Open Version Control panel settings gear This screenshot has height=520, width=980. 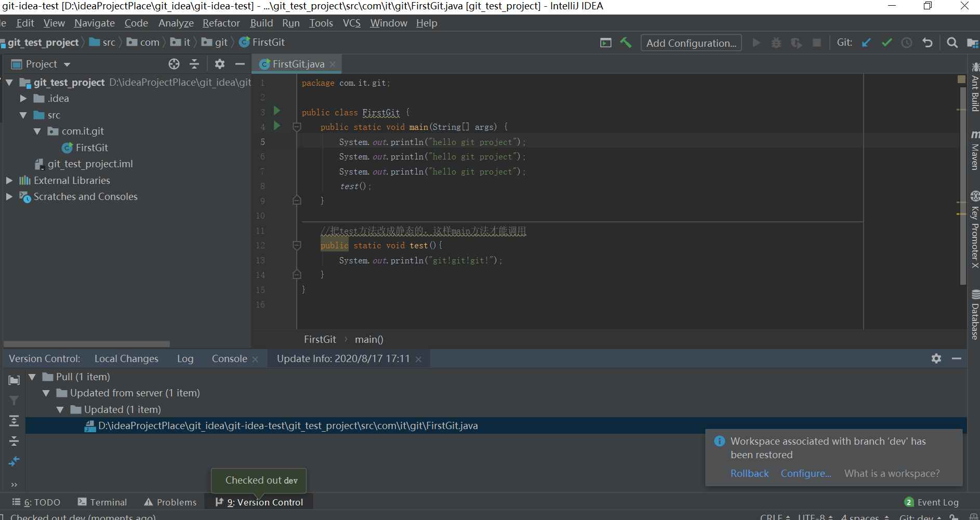[936, 358]
